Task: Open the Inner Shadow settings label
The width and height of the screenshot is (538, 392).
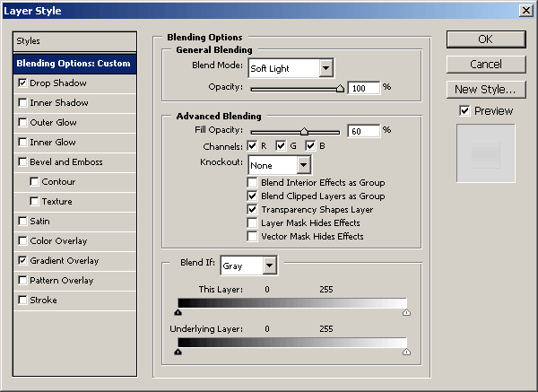Action: click(x=59, y=102)
